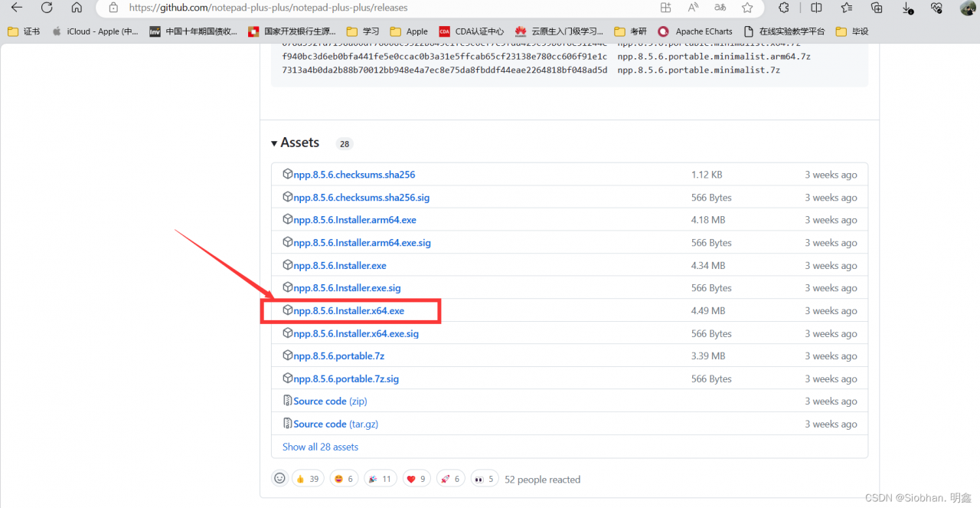Click the zip icon beside Source code (tar.gz)
This screenshot has height=508, width=980.
(x=288, y=424)
